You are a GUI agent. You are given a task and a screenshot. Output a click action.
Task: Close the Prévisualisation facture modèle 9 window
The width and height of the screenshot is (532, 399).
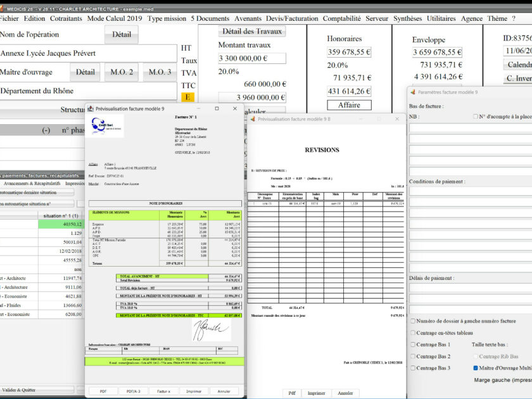tap(235, 108)
